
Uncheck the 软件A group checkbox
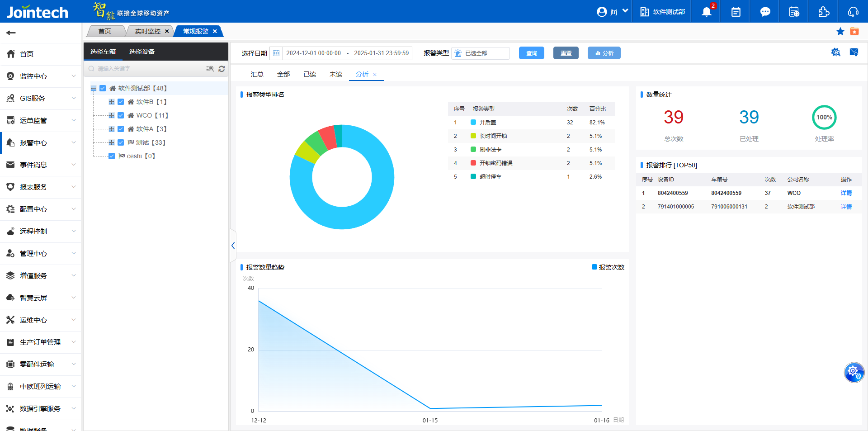[121, 129]
